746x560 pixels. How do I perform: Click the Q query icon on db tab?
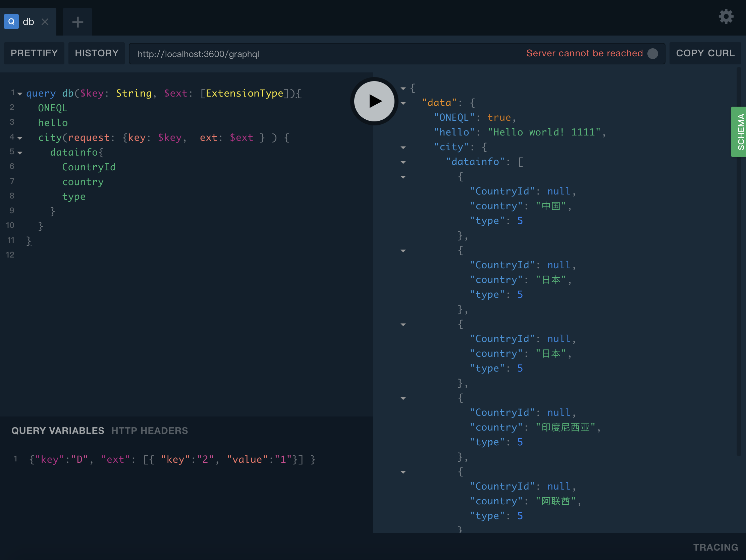(x=11, y=21)
